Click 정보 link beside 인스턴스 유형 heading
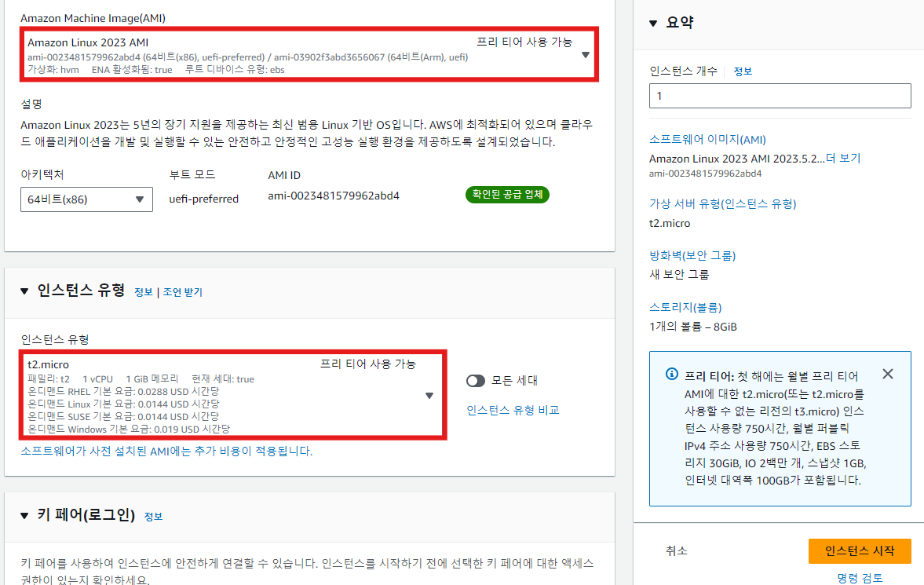Screen dimensions: 924x585 143,292
